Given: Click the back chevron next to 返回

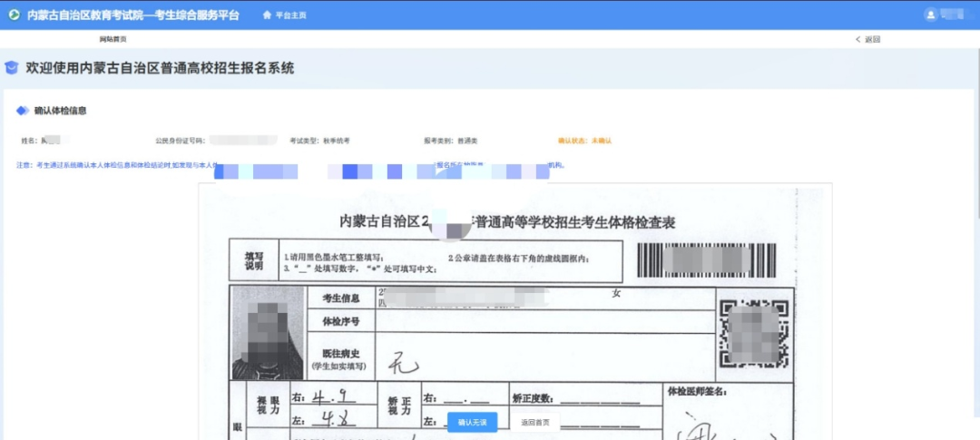Looking at the screenshot, I should coord(858,39).
